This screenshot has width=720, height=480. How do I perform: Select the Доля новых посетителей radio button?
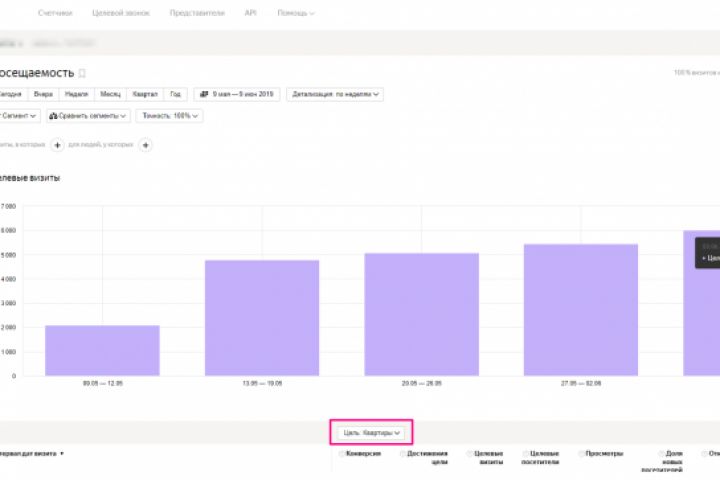[x=661, y=454]
